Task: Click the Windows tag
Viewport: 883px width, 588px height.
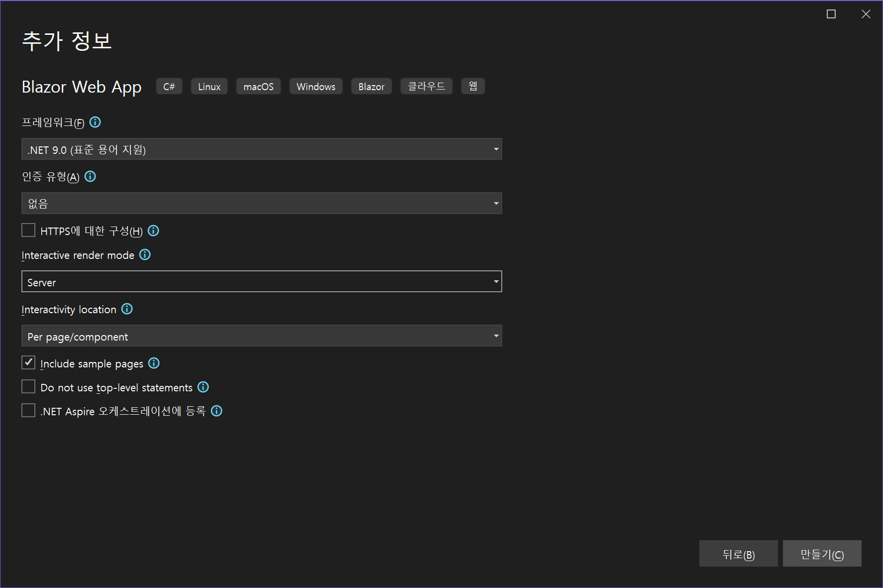Action: (x=316, y=87)
